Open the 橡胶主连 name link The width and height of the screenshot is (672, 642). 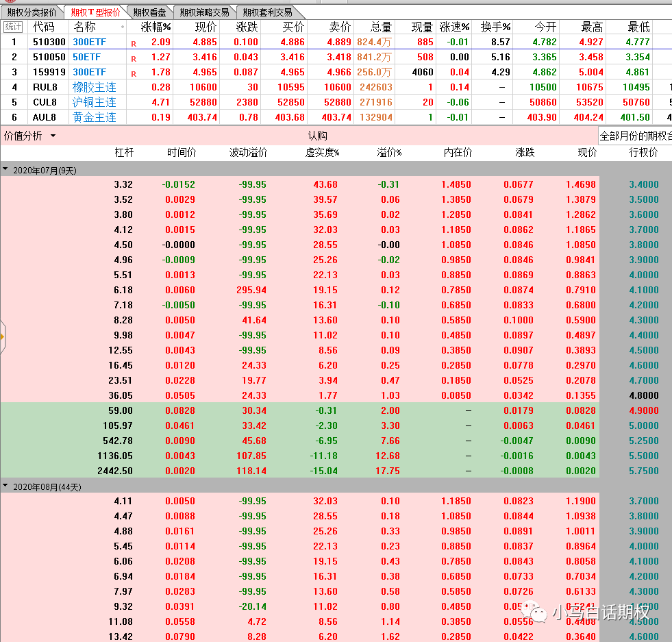tap(95, 87)
